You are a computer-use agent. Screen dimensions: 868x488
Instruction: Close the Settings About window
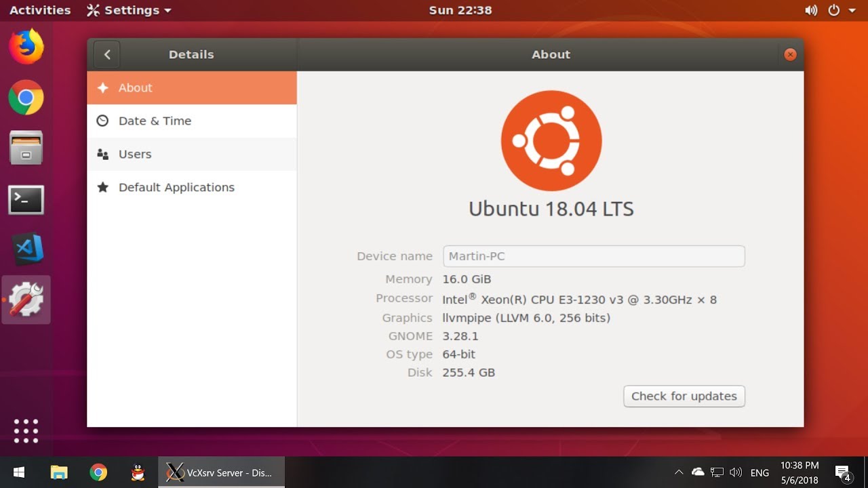[x=790, y=55]
